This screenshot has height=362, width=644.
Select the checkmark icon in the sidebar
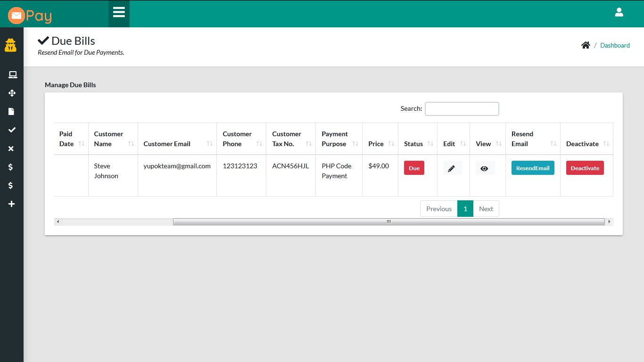point(12,130)
